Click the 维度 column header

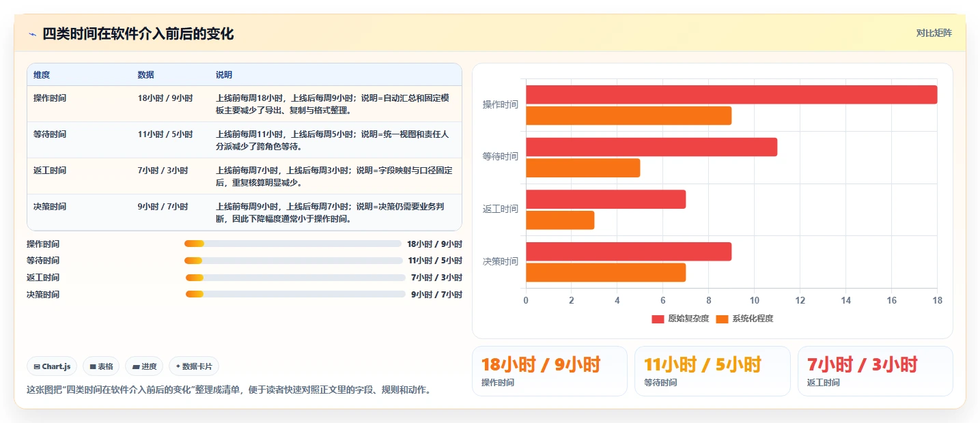click(42, 74)
